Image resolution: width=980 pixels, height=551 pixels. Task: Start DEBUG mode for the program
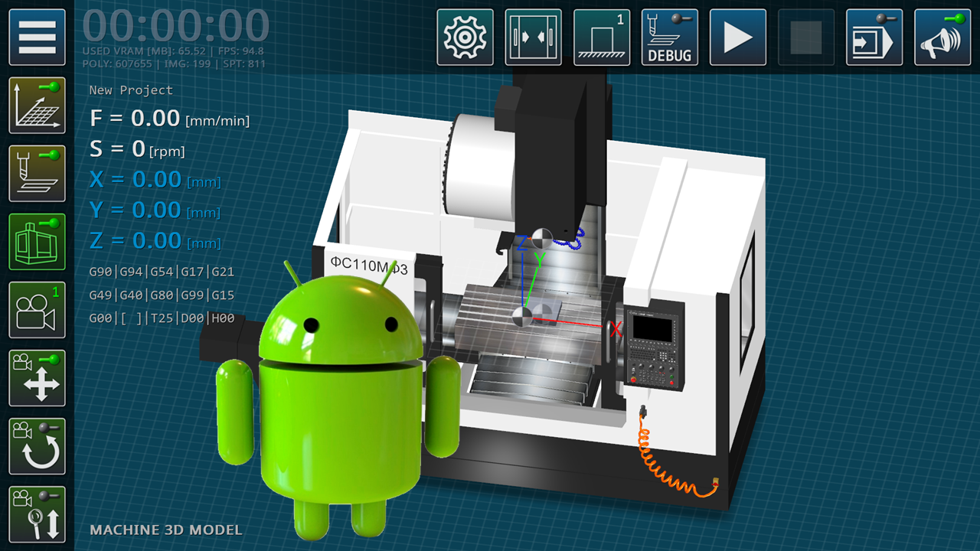[669, 37]
